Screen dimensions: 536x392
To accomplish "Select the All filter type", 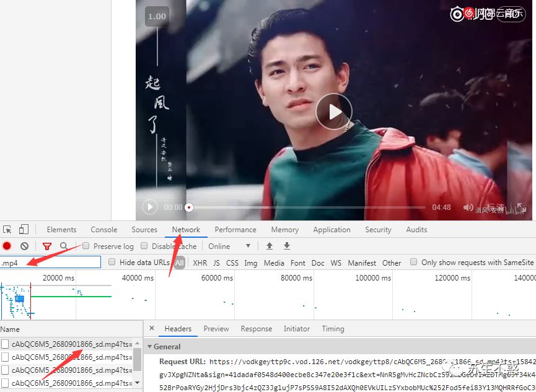I will pyautogui.click(x=179, y=263).
